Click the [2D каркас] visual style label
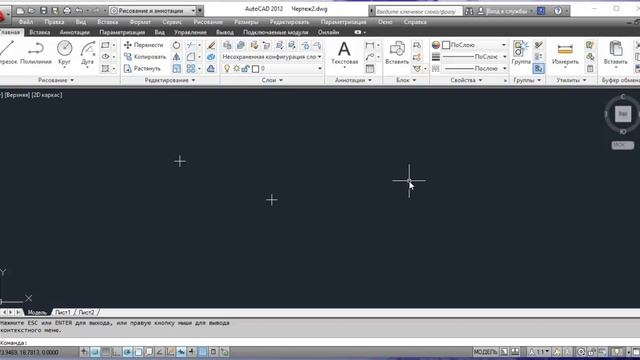 pyautogui.click(x=47, y=95)
